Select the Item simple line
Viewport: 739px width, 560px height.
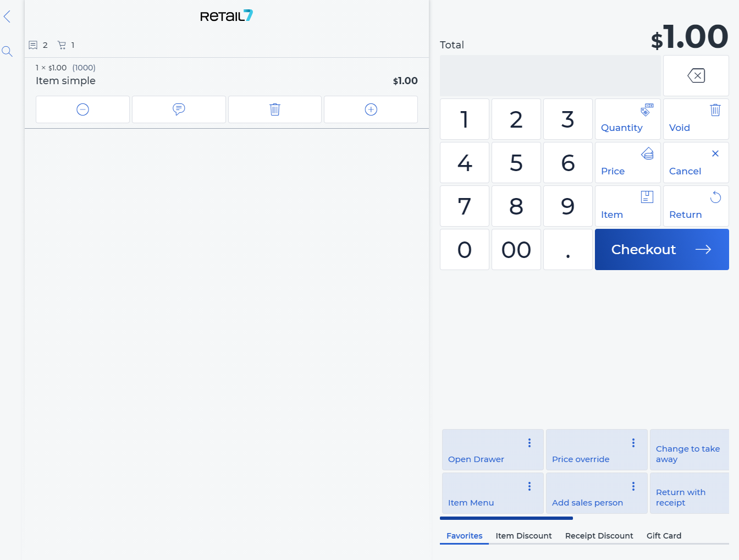point(227,75)
